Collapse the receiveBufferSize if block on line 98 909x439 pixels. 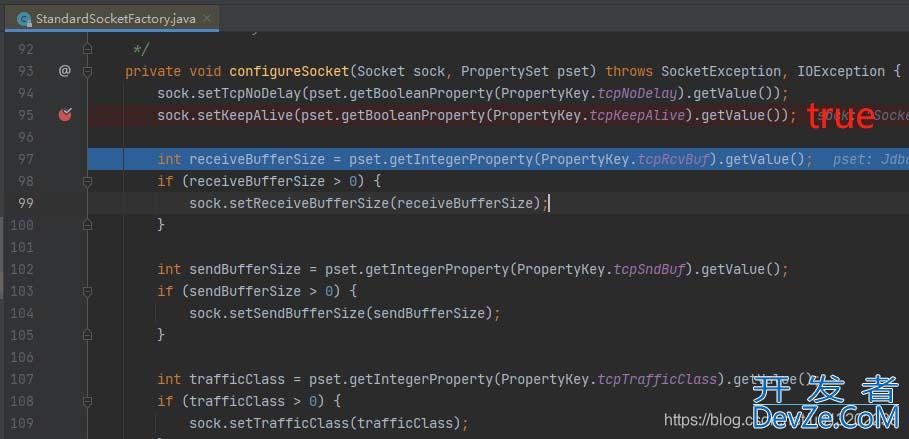(88, 181)
